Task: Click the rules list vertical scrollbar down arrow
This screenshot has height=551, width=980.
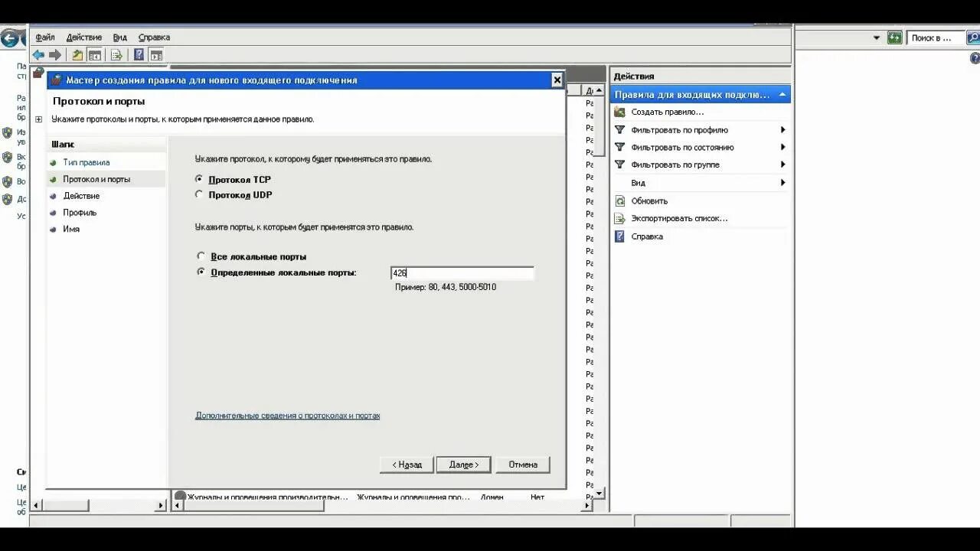Action: 600,492
